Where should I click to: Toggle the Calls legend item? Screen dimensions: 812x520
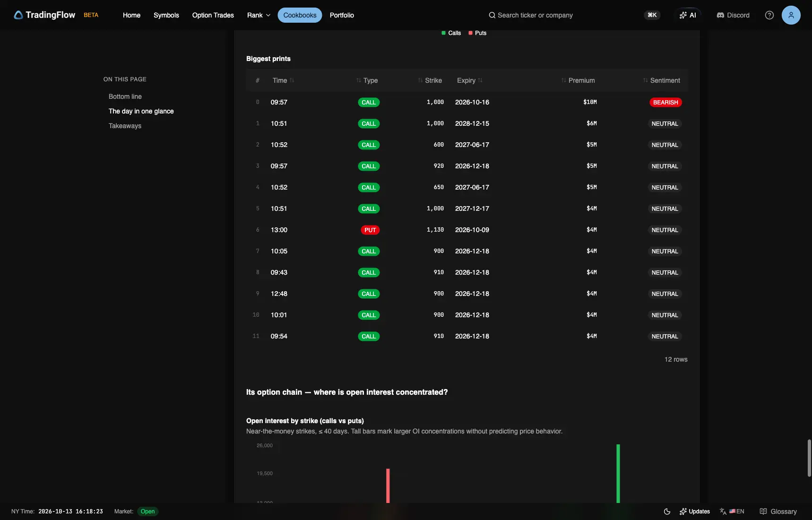(x=451, y=33)
